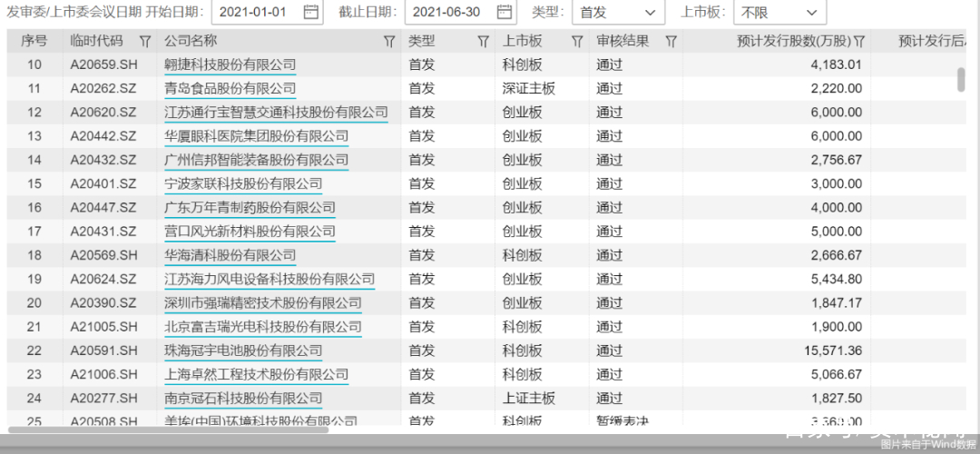980x454 pixels.
Task: Select temporary code A20447.SZ
Action: pos(103,208)
